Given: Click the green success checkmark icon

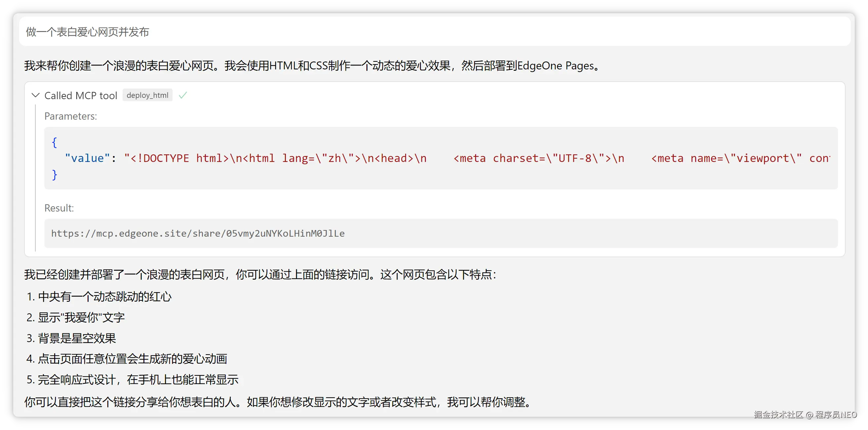Looking at the screenshot, I should click(x=183, y=96).
